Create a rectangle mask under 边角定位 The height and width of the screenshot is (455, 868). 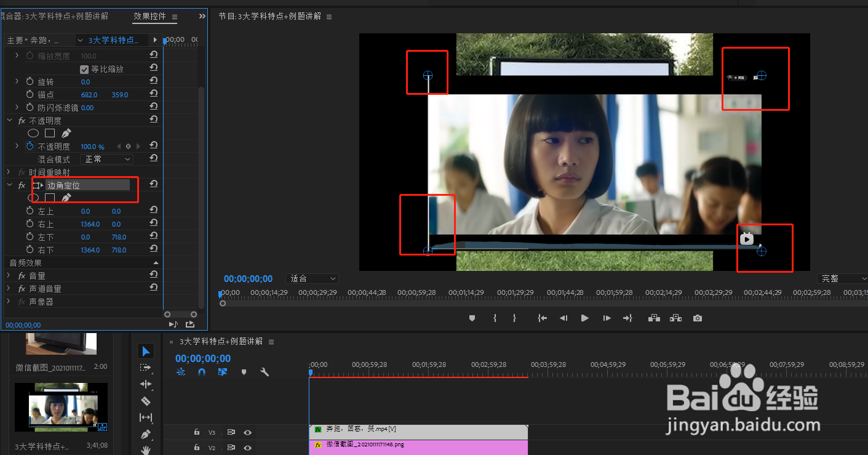(50, 198)
